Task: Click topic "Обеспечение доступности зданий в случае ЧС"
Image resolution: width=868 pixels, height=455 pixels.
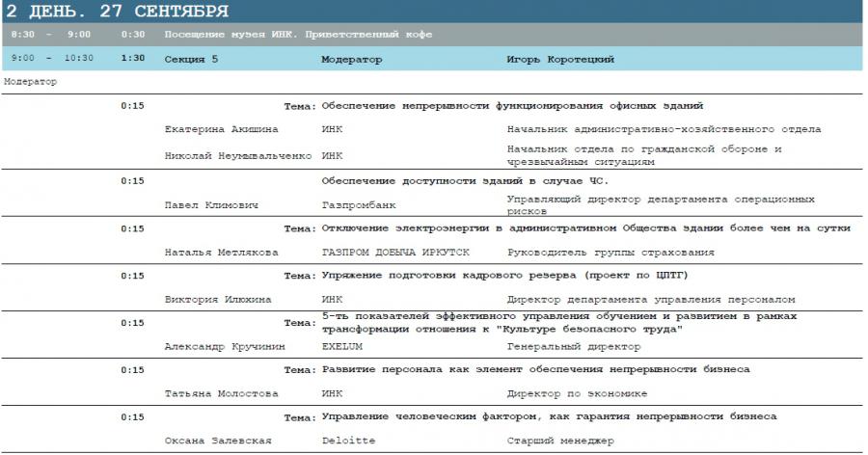Action: coord(464,180)
